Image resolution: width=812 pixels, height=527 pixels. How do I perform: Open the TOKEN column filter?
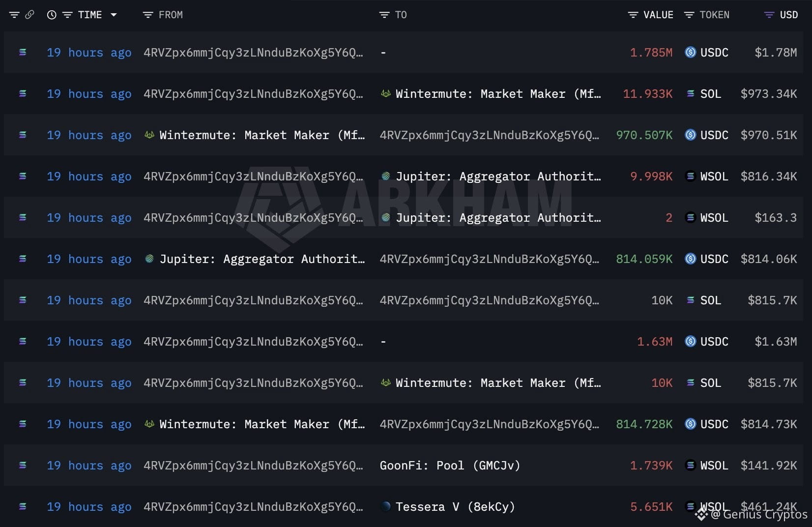[689, 15]
